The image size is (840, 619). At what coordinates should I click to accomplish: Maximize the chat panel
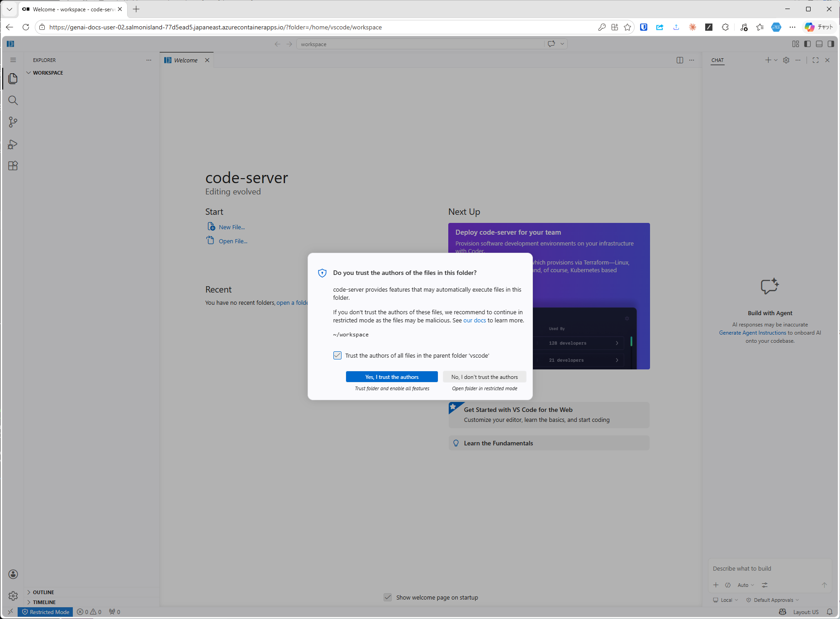click(x=816, y=60)
